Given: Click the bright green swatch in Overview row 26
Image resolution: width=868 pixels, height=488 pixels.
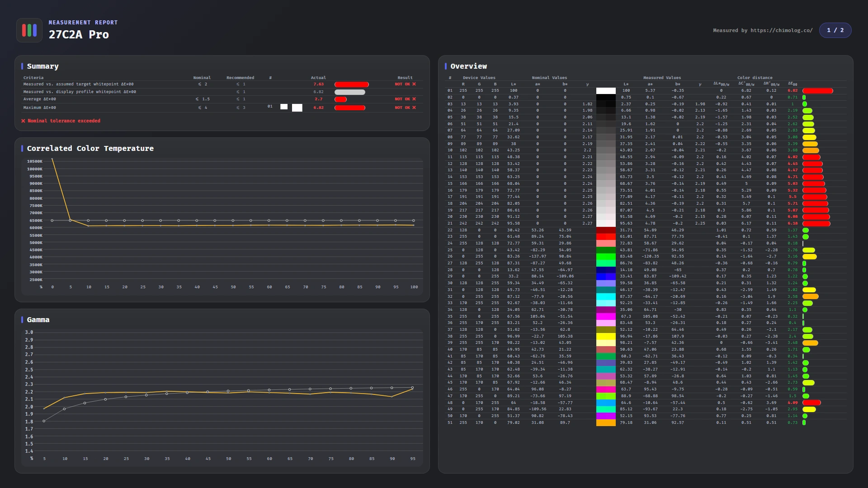Looking at the screenshot, I should 606,257.
